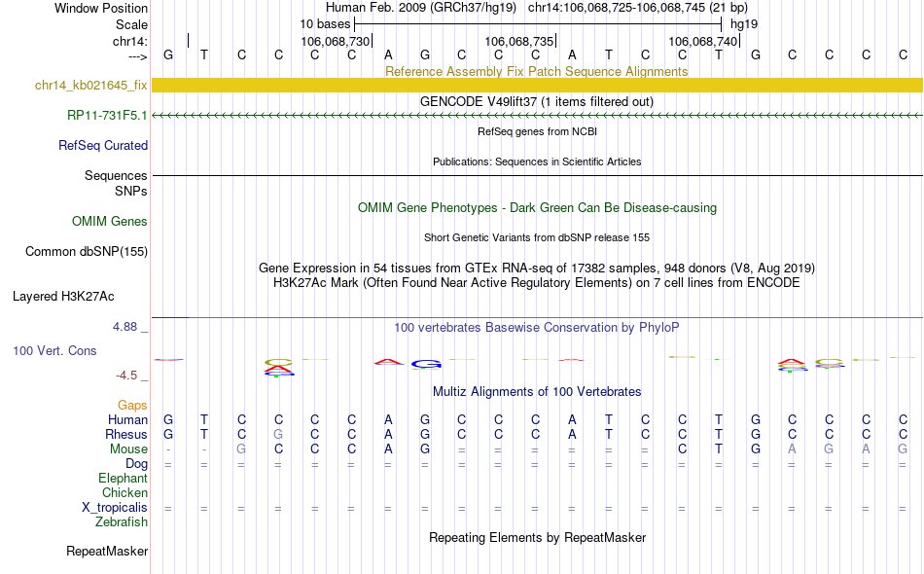Click the RepeatMasker track label
The height and width of the screenshot is (574, 924).
click(x=107, y=552)
